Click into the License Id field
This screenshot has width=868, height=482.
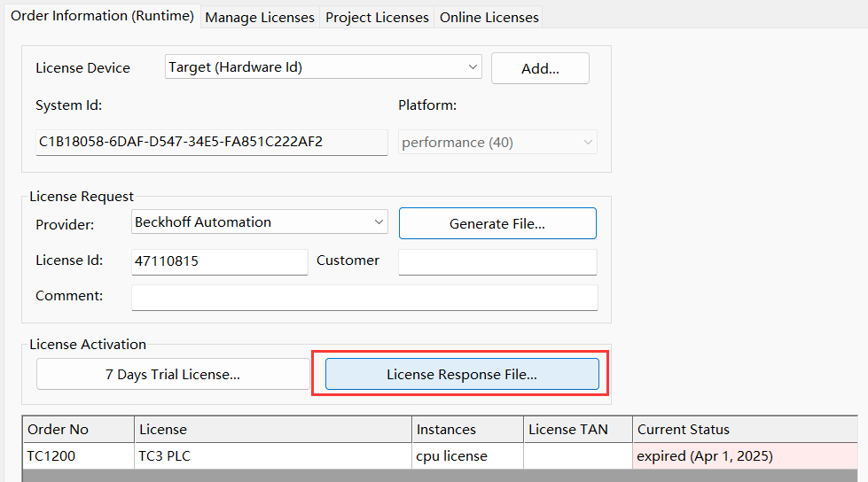coord(219,261)
